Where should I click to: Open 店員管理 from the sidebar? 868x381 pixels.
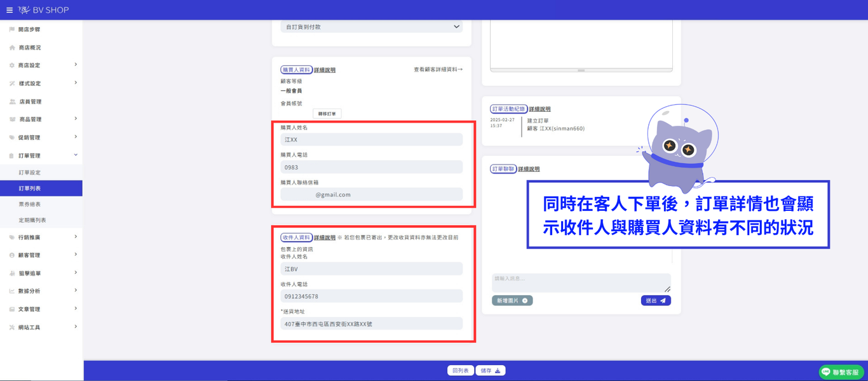(29, 102)
